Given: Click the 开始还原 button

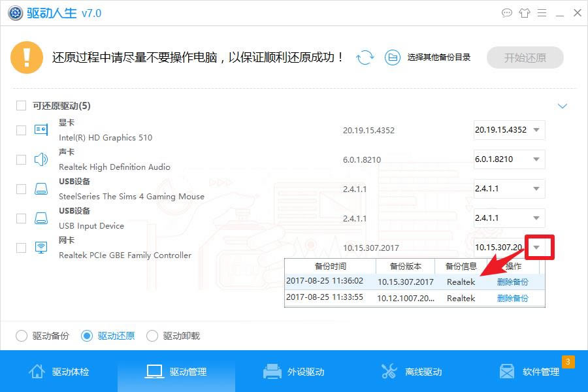Looking at the screenshot, I should click(x=525, y=57).
